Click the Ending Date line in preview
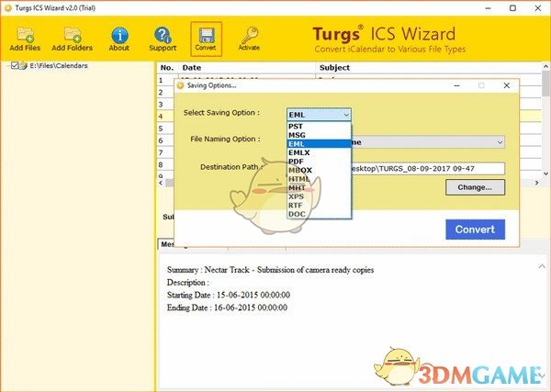The image size is (551, 392). pyautogui.click(x=227, y=308)
